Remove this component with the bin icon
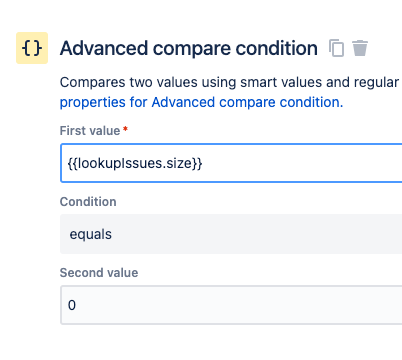Image resolution: width=402 pixels, height=360 pixels. click(360, 48)
